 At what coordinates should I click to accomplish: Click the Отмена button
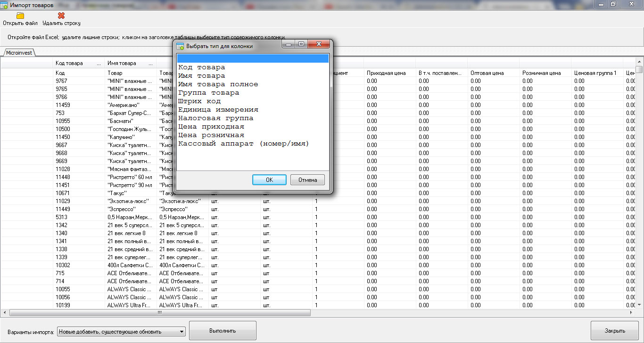pyautogui.click(x=307, y=180)
